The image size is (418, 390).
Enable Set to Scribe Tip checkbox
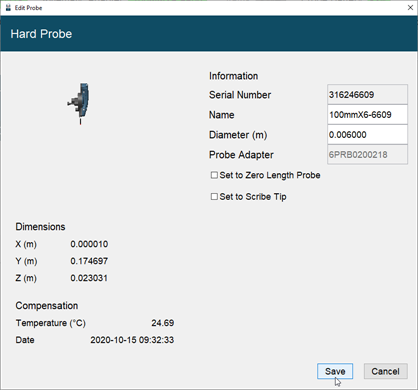tap(214, 197)
